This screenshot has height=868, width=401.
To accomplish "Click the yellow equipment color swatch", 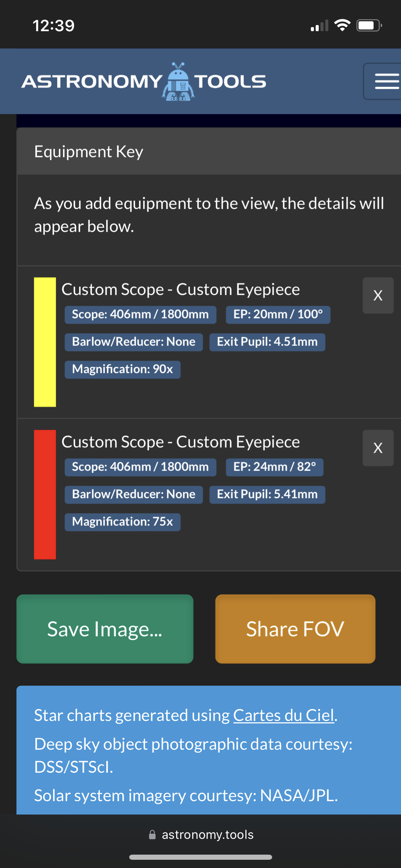I will click(x=45, y=342).
